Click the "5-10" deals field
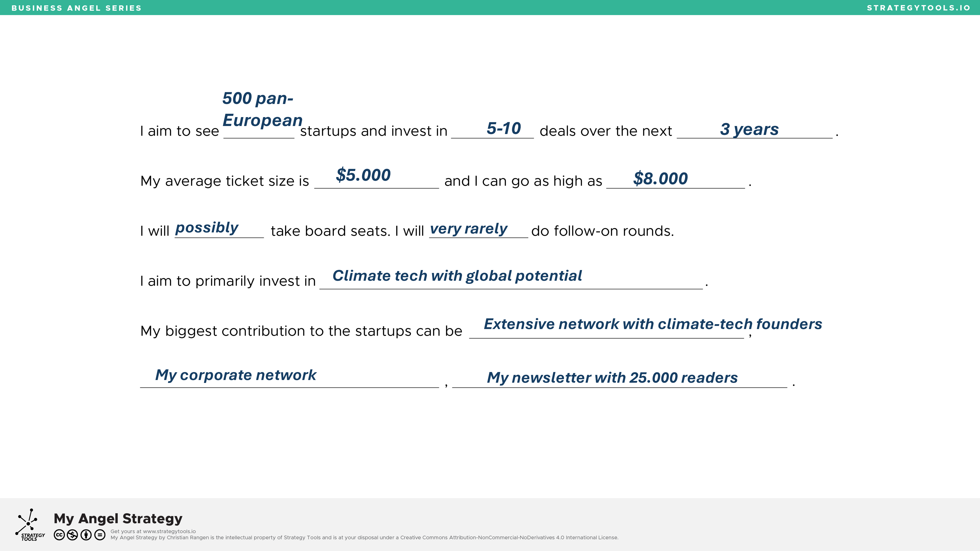The width and height of the screenshot is (980, 551). pos(503,128)
